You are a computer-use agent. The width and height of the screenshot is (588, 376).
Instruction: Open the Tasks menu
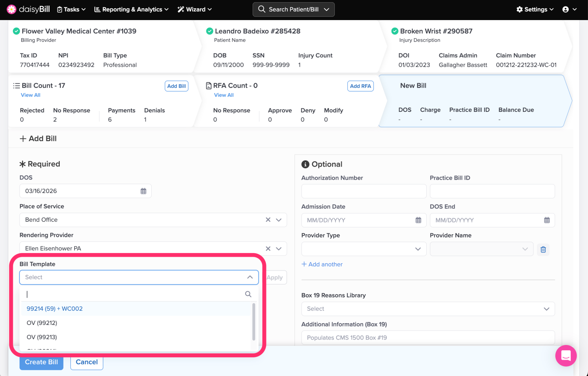[x=71, y=9]
